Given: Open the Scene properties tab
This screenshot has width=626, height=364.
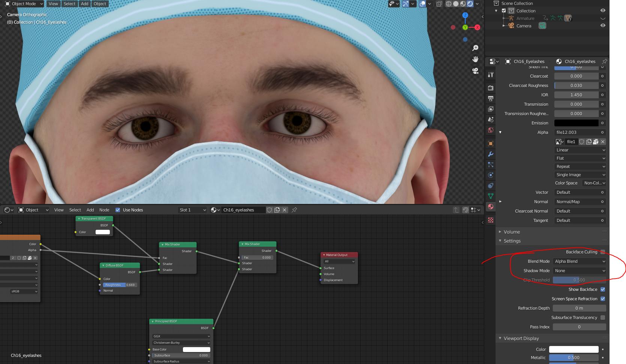Looking at the screenshot, I should pos(491,120).
